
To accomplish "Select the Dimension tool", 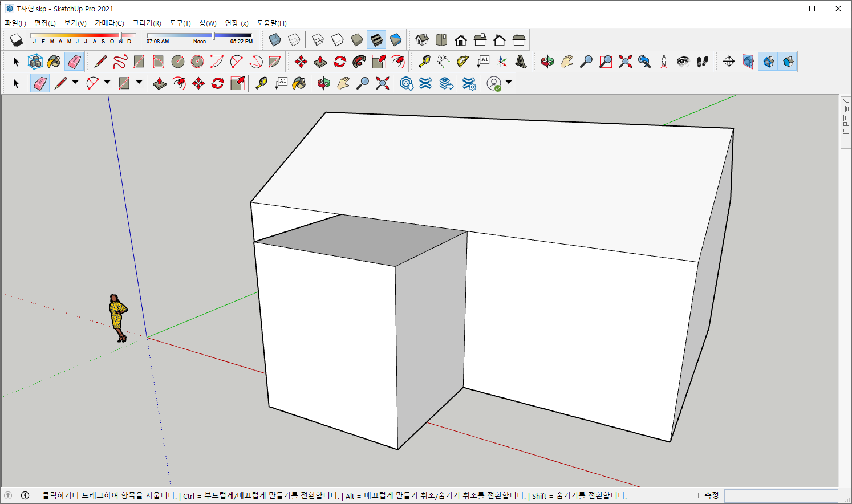I will click(444, 62).
